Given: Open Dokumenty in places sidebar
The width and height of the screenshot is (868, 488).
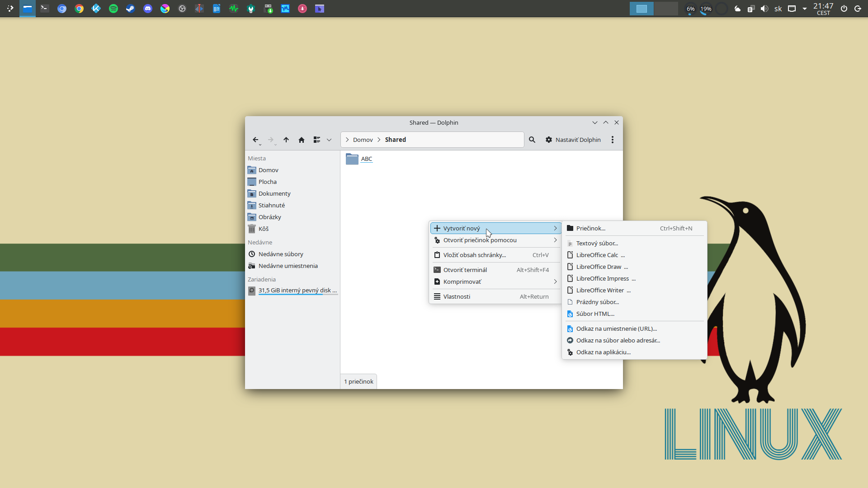Looking at the screenshot, I should click(x=292, y=194).
